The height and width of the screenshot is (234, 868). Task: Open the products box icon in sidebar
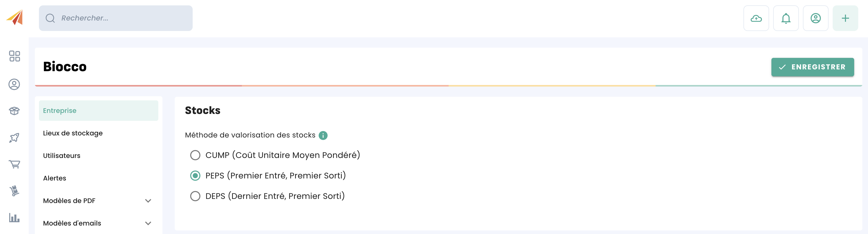(x=14, y=111)
